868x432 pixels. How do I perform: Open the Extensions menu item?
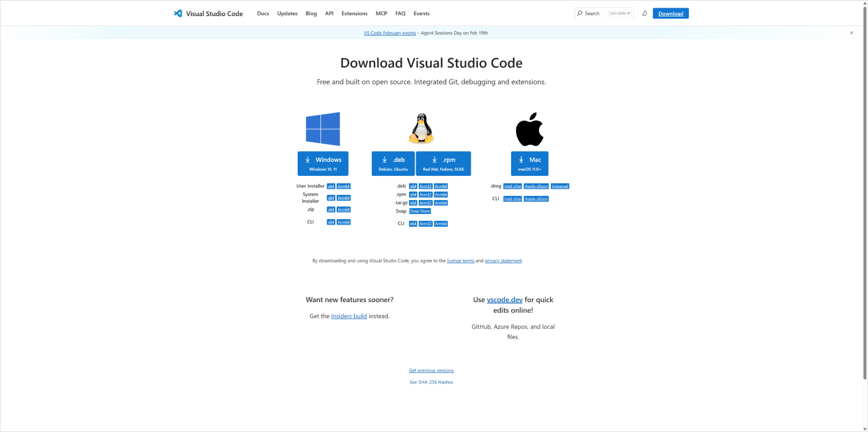(x=354, y=13)
